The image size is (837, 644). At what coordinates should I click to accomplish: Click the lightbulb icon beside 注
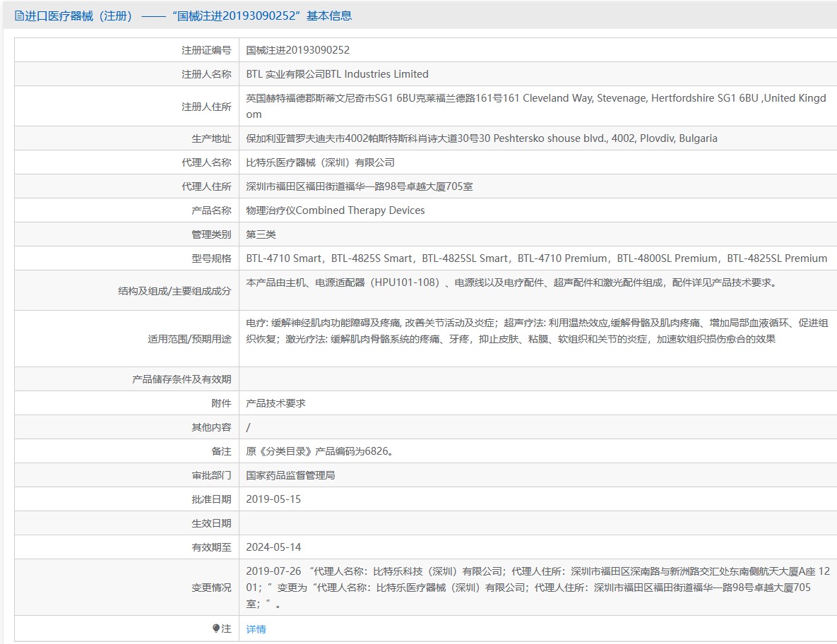coord(216,628)
